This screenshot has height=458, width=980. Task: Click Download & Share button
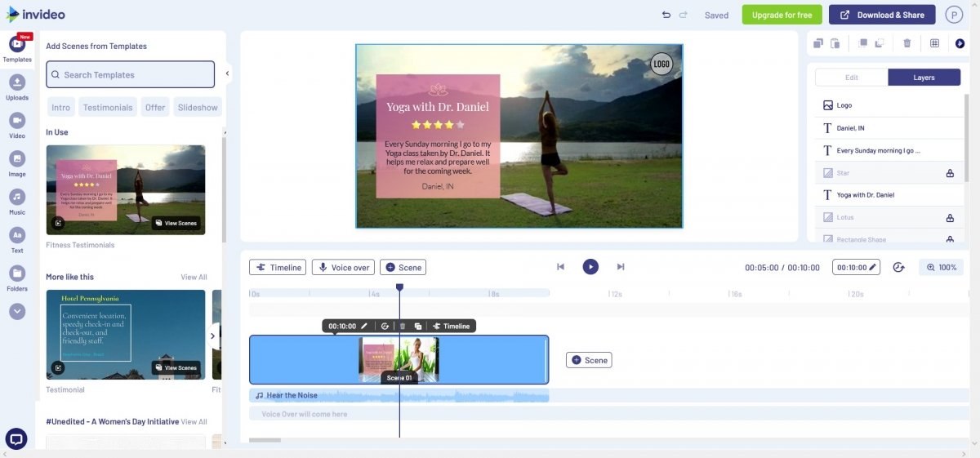click(882, 15)
